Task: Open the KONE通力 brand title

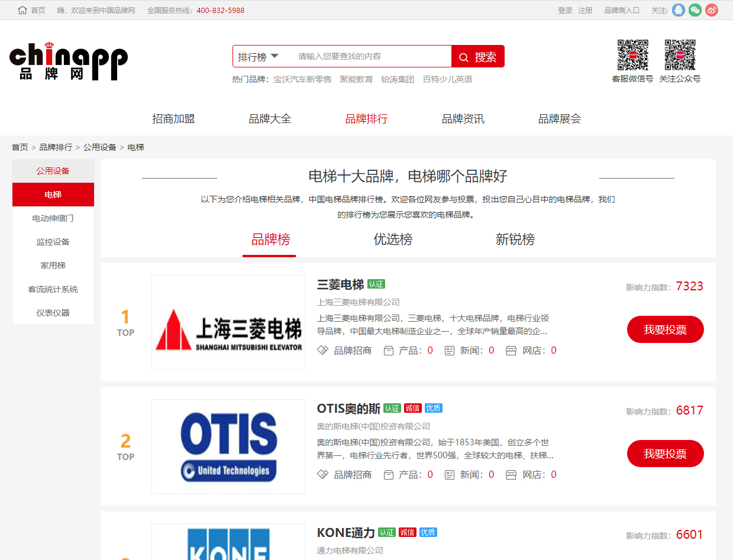Action: point(346,533)
